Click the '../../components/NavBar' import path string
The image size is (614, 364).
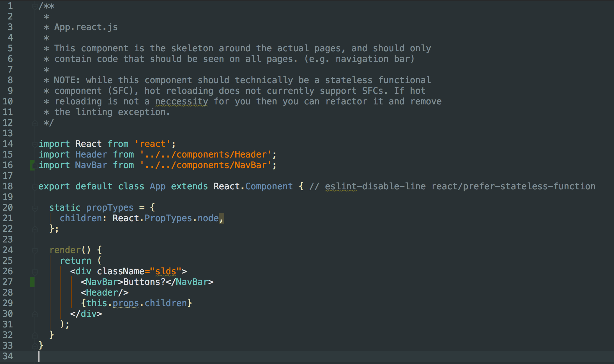pos(205,165)
